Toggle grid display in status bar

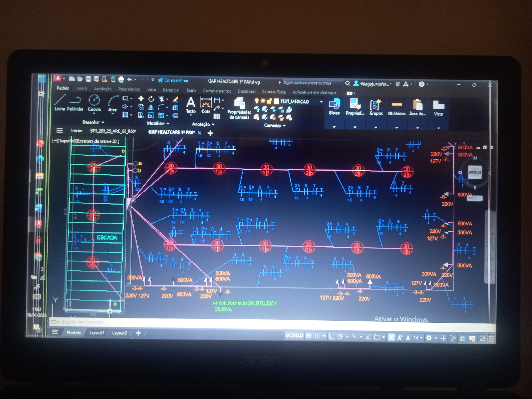[x=309, y=336]
